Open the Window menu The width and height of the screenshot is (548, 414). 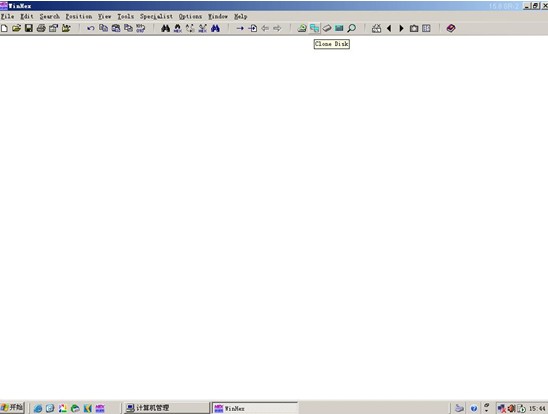(x=218, y=16)
